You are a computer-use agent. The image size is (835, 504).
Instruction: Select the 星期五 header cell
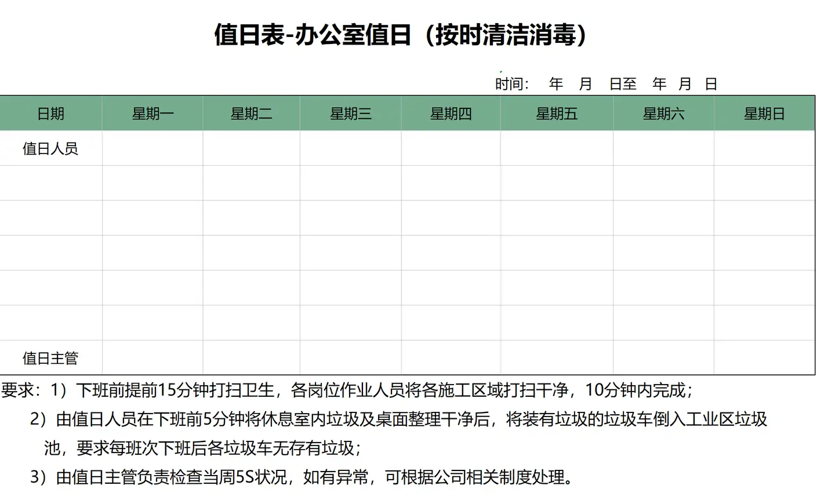click(557, 114)
